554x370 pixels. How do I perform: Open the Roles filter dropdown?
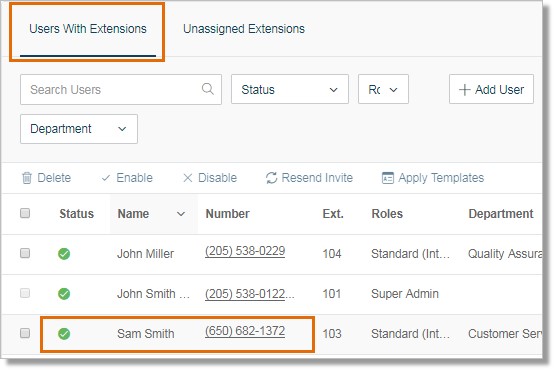coord(383,89)
